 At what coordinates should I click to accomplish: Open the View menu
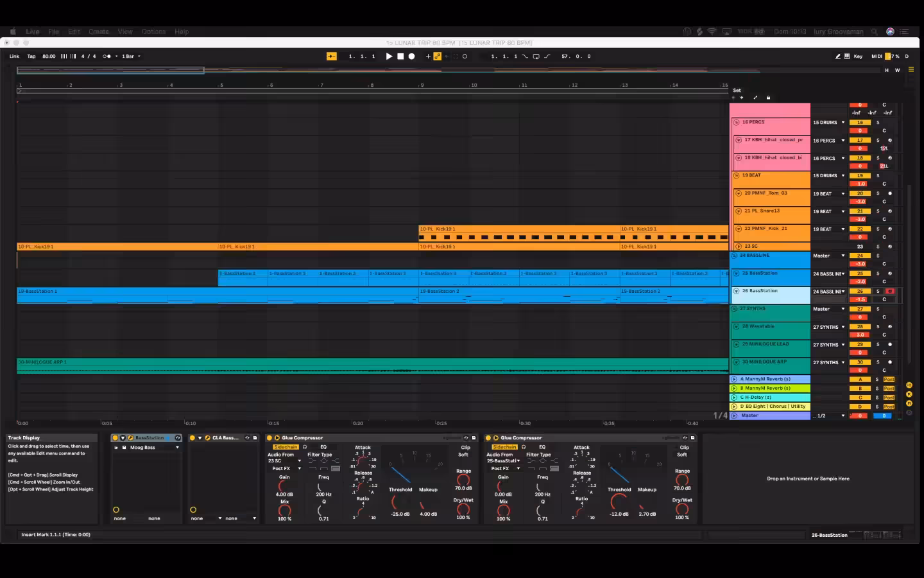click(x=125, y=31)
